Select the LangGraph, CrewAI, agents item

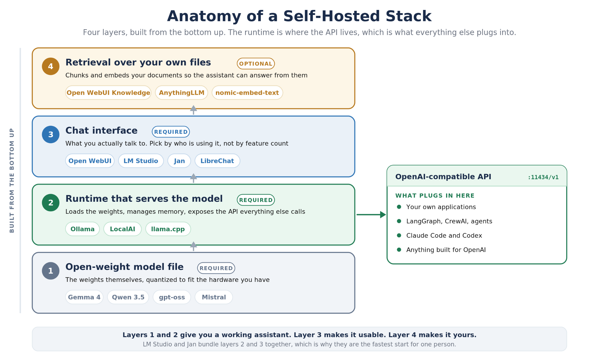[449, 221]
